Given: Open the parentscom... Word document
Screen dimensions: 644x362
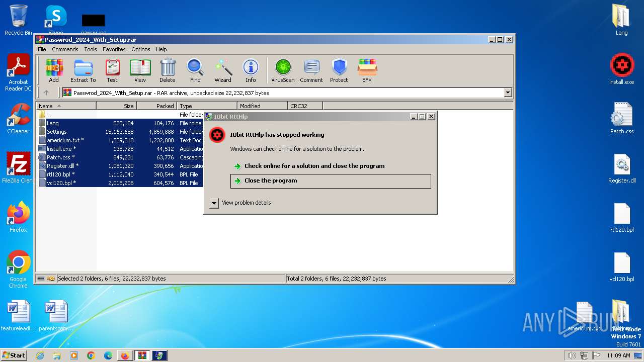Looking at the screenshot, I should [x=56, y=316].
